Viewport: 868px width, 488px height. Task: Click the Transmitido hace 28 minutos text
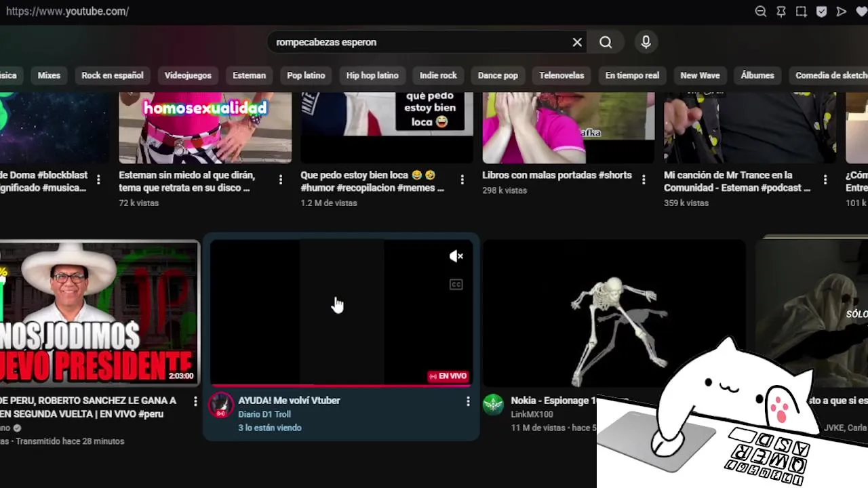[x=70, y=441]
